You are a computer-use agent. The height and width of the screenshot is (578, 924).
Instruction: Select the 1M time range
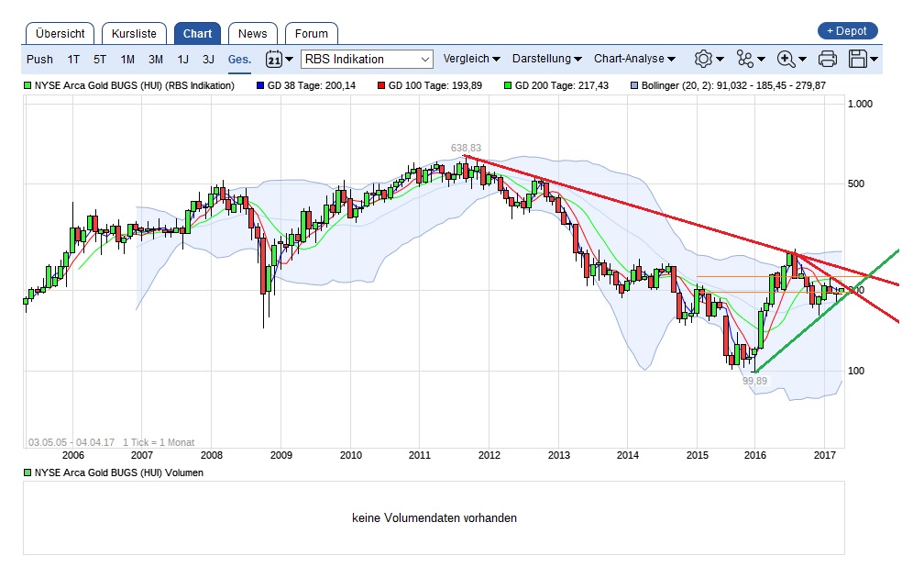[x=127, y=60]
